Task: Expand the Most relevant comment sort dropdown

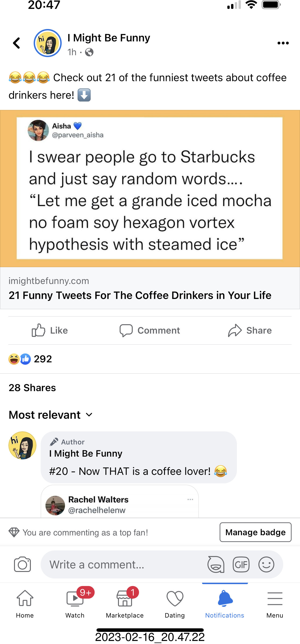Action: pos(51,415)
